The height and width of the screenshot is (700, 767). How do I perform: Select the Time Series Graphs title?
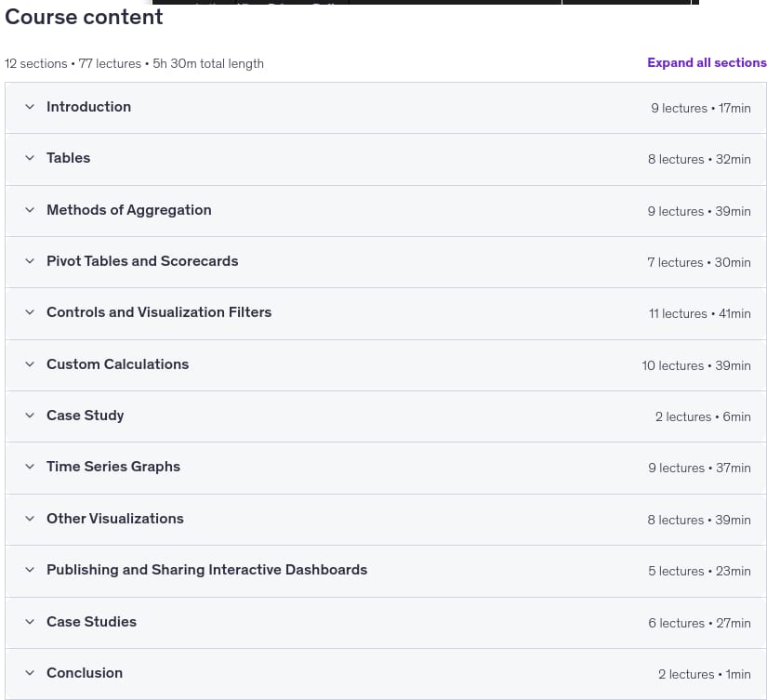[x=113, y=467]
